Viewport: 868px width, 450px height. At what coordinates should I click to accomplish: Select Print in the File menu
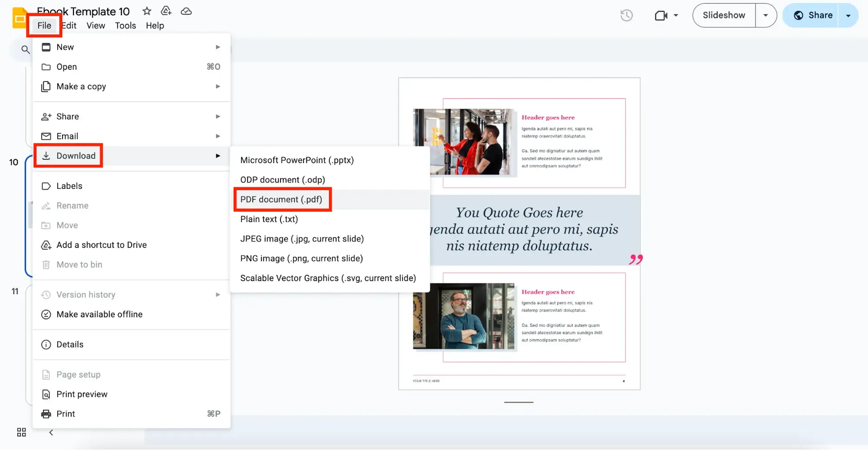click(x=132, y=414)
